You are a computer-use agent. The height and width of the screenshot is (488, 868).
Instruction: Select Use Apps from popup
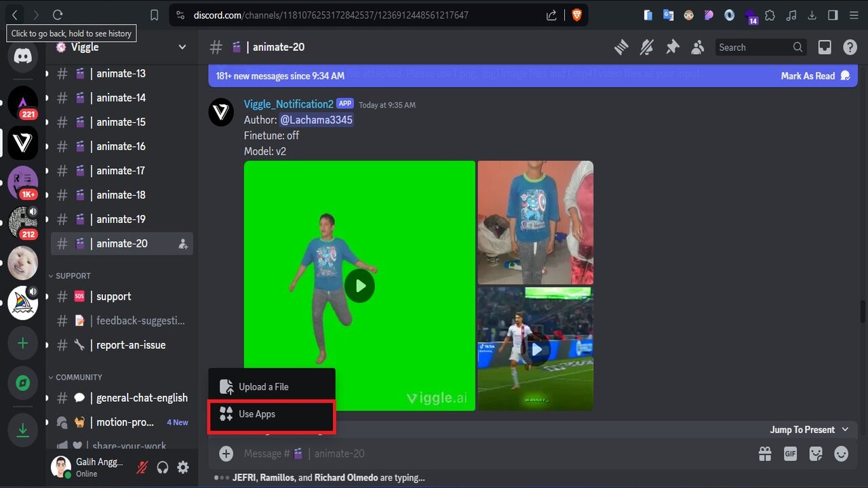pos(271,414)
